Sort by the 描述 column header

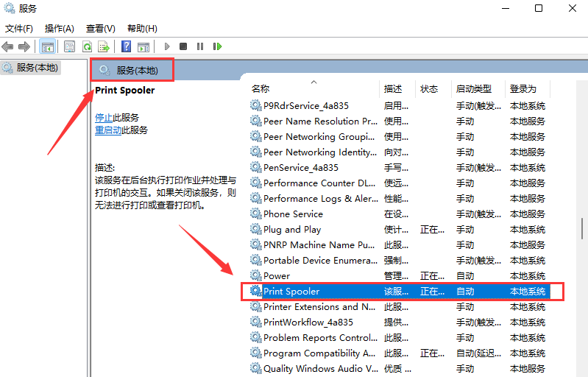click(397, 89)
